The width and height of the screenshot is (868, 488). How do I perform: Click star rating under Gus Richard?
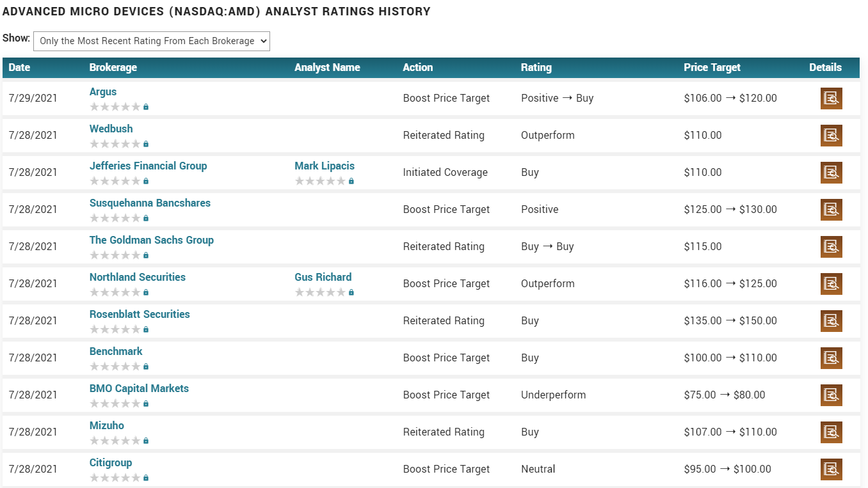point(320,292)
